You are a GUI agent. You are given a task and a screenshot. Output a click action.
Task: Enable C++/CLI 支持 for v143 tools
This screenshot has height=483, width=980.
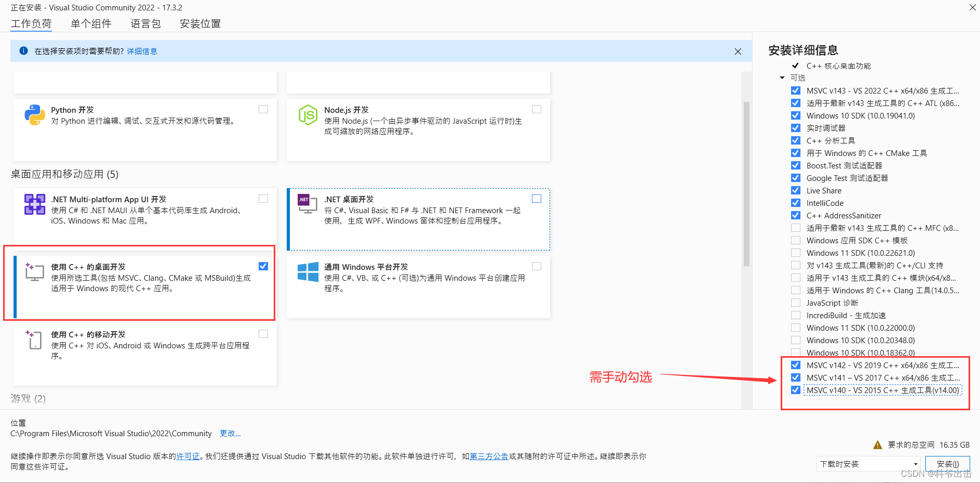796,265
